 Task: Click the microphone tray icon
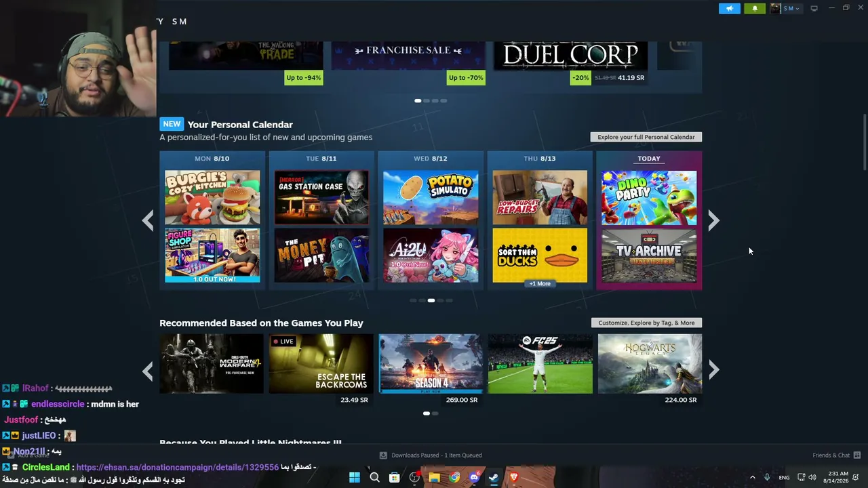768,477
